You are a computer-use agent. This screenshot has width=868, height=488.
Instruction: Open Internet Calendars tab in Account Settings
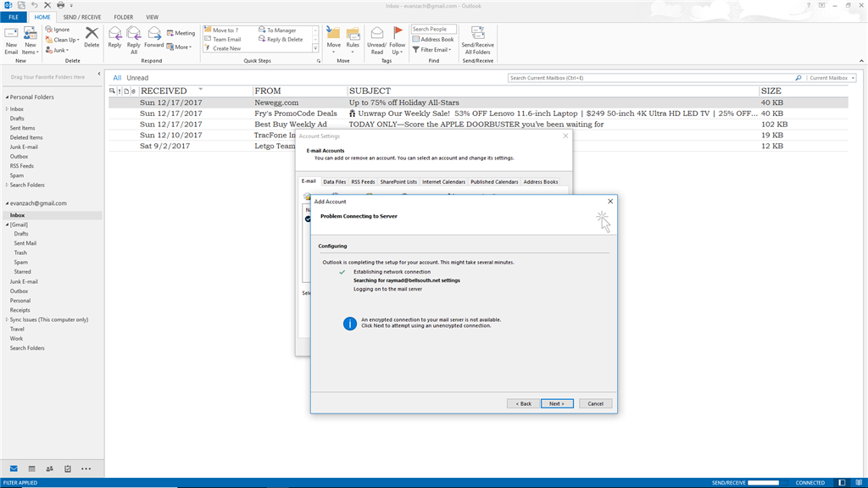(443, 181)
